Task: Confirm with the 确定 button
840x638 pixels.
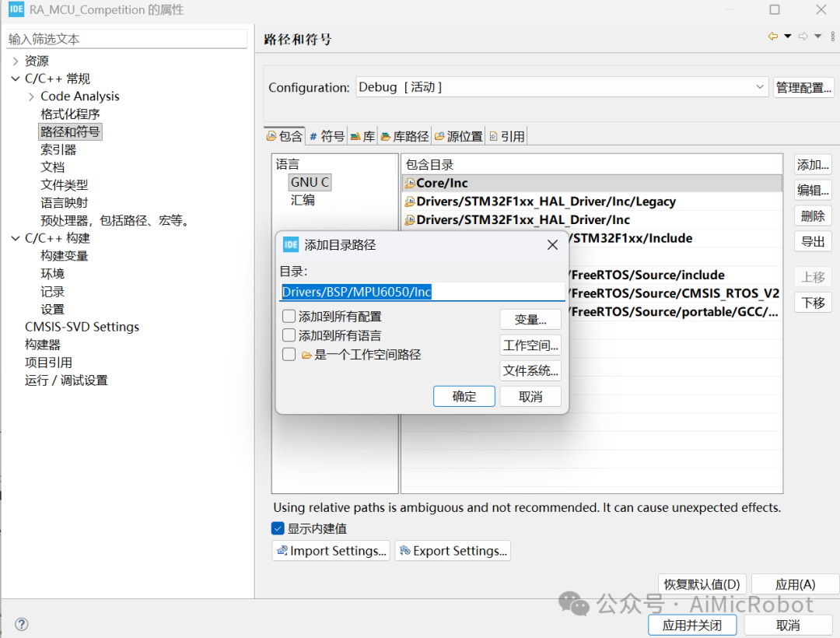Action: pos(464,396)
